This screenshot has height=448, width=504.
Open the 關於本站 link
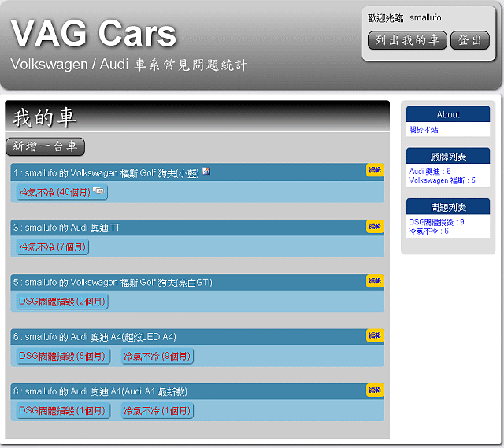coord(424,130)
